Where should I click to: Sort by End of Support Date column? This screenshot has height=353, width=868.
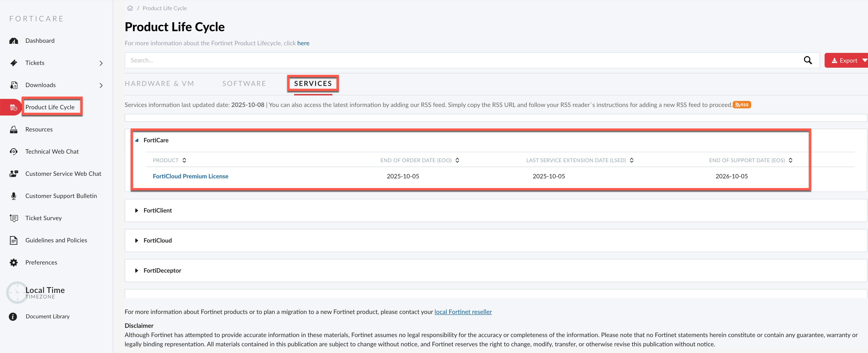(790, 161)
